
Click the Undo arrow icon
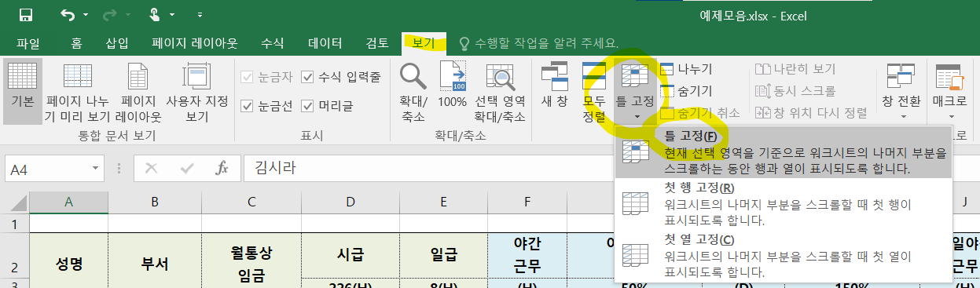point(68,15)
